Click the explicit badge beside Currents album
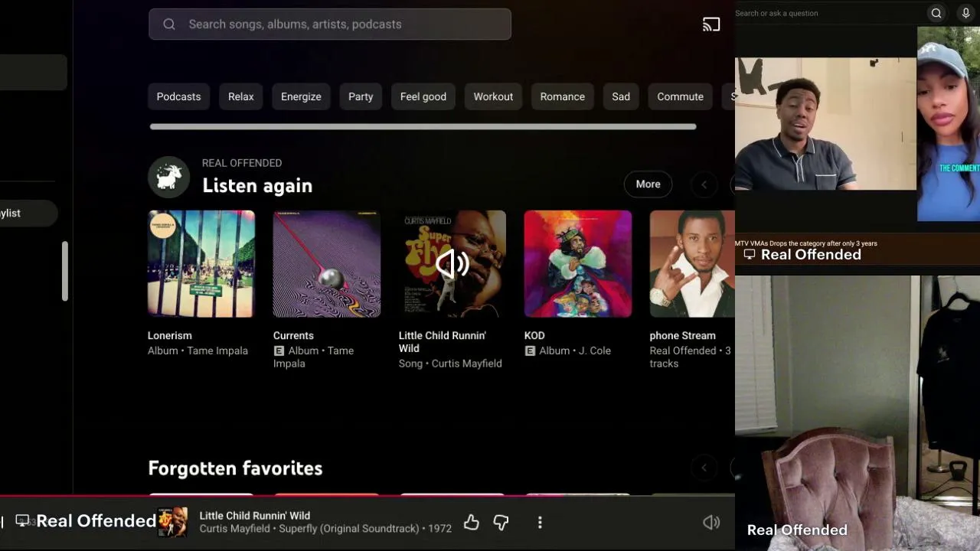This screenshot has height=551, width=980. tap(279, 350)
